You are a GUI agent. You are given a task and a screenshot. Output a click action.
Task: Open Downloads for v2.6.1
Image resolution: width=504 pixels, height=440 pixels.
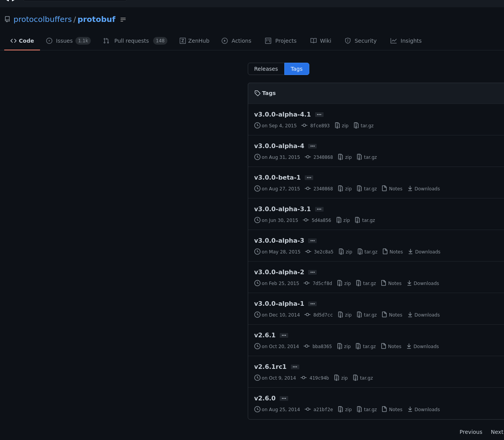pyautogui.click(x=422, y=347)
